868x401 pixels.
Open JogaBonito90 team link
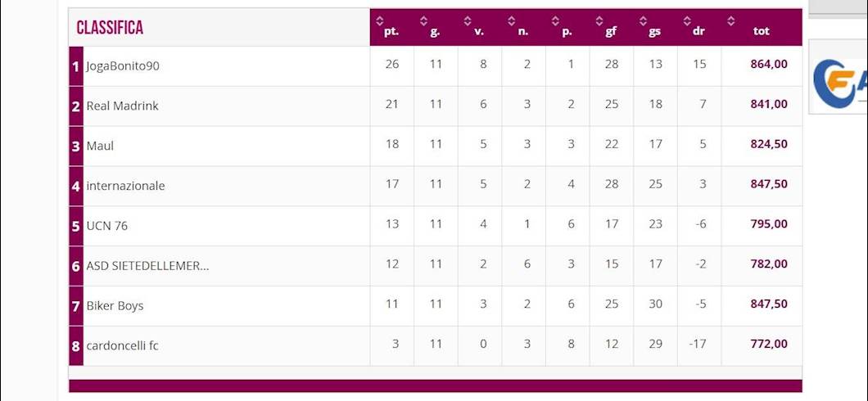(123, 66)
